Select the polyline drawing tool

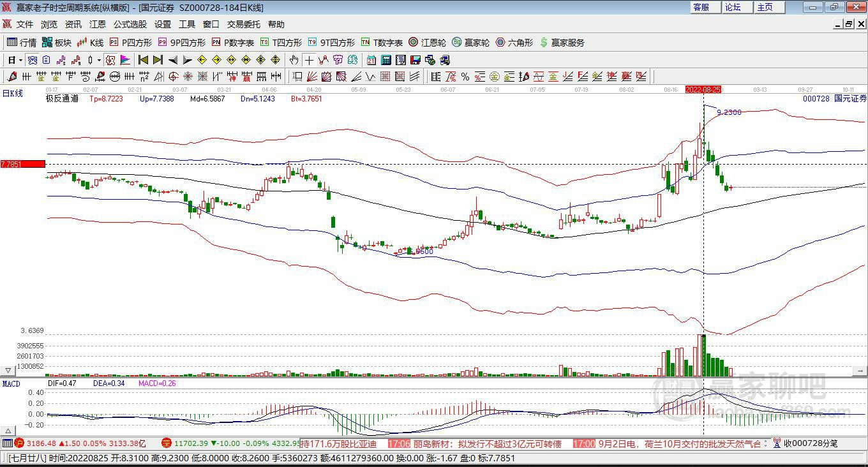coord(324,60)
